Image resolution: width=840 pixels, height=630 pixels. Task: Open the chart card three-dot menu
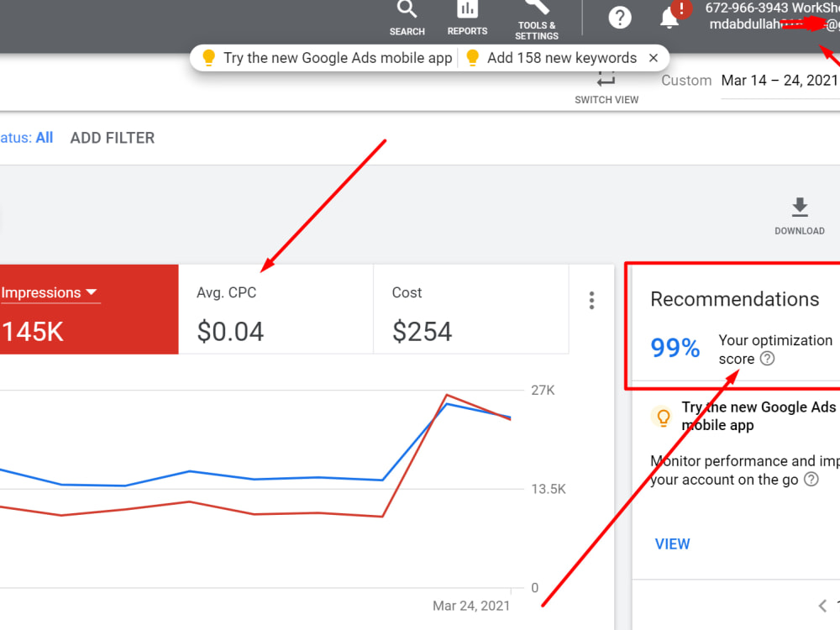click(591, 301)
